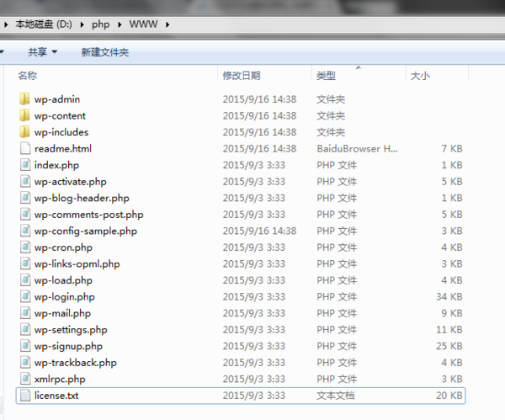Click the wp-login.php file icon
This screenshot has width=505, height=420.
[x=24, y=297]
